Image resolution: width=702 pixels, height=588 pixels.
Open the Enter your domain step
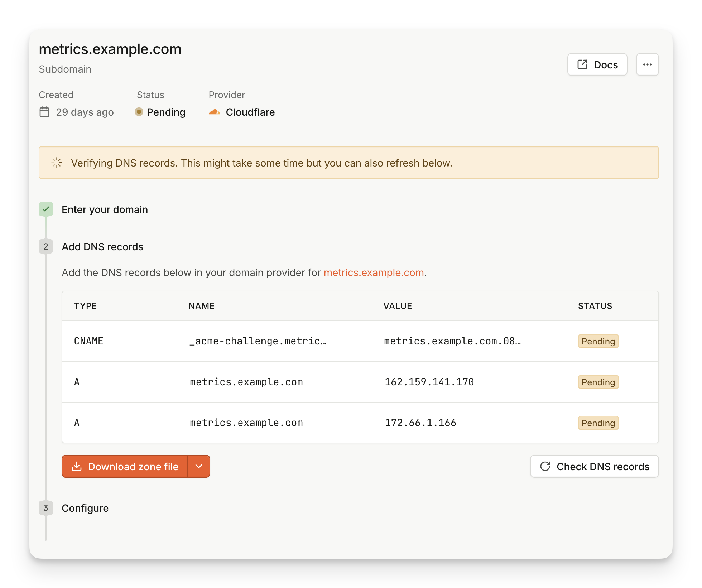click(x=105, y=209)
